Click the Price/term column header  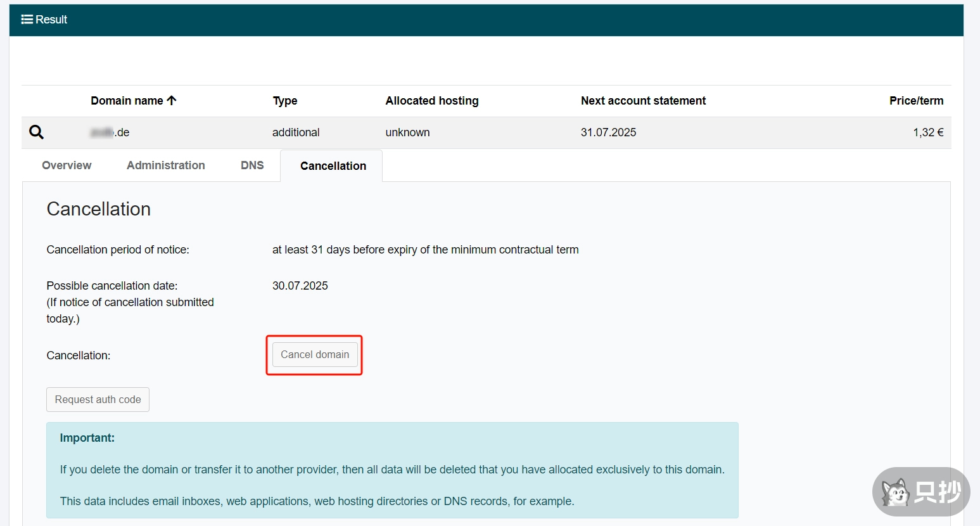pyautogui.click(x=916, y=101)
